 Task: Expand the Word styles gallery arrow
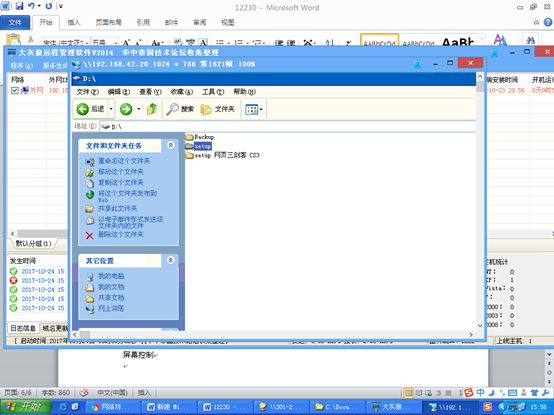click(482, 40)
